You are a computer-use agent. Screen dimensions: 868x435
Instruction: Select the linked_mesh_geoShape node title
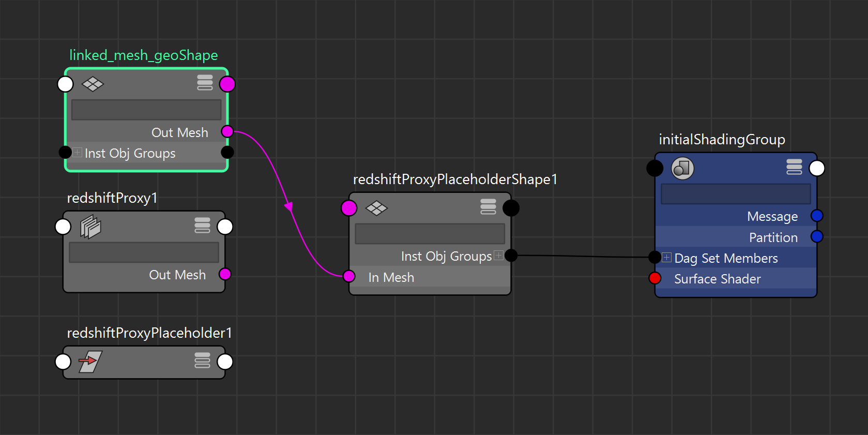click(x=144, y=55)
